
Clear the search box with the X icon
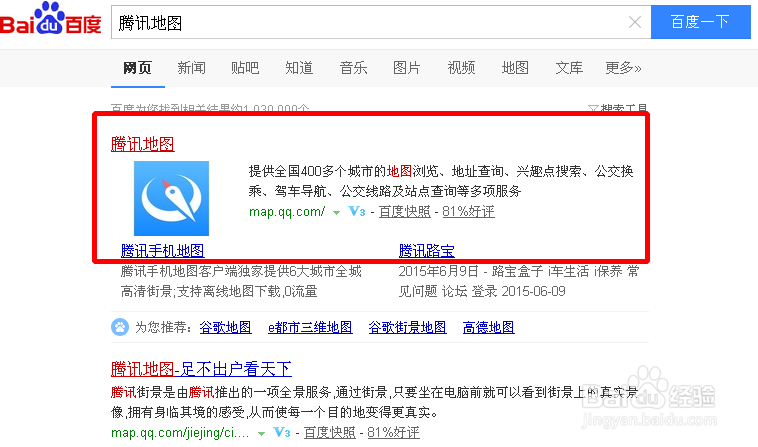click(635, 22)
